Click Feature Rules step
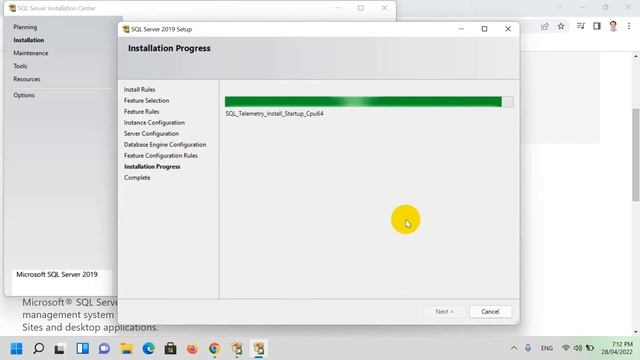The width and height of the screenshot is (640, 360). point(142,111)
